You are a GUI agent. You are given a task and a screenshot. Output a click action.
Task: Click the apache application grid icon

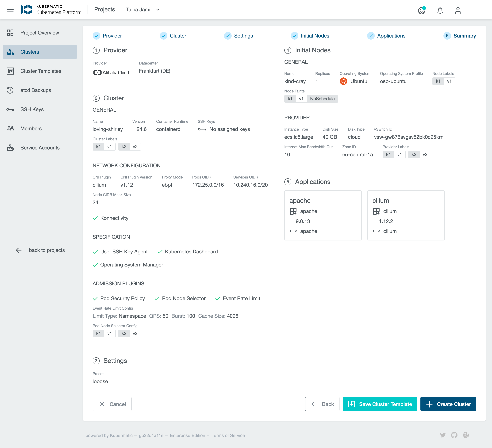pyautogui.click(x=293, y=211)
